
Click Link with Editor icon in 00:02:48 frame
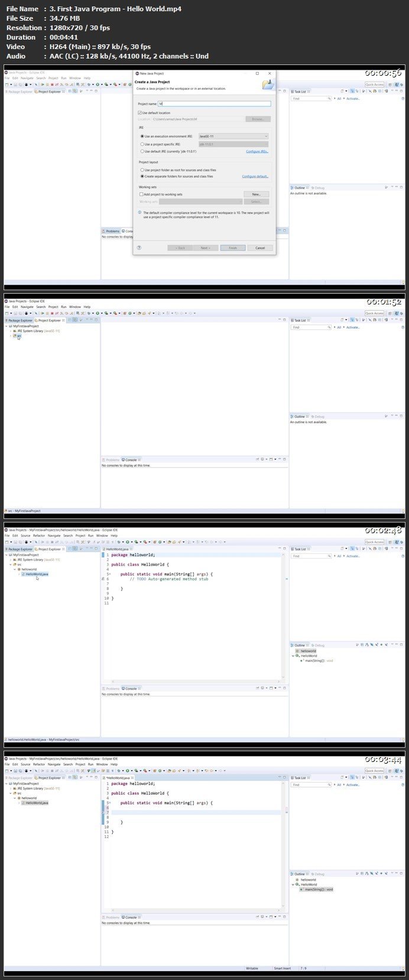pos(74,549)
